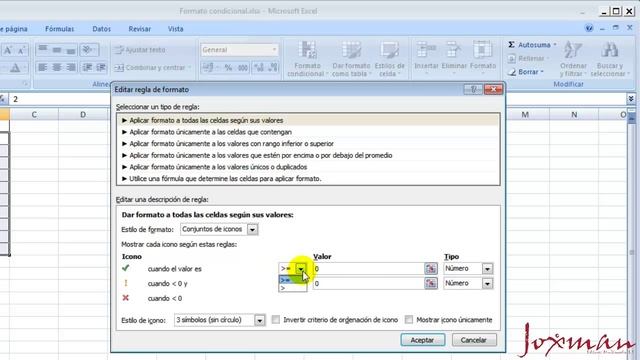The width and height of the screenshot is (640, 360).
Task: Select column D header
Action: click(83, 115)
